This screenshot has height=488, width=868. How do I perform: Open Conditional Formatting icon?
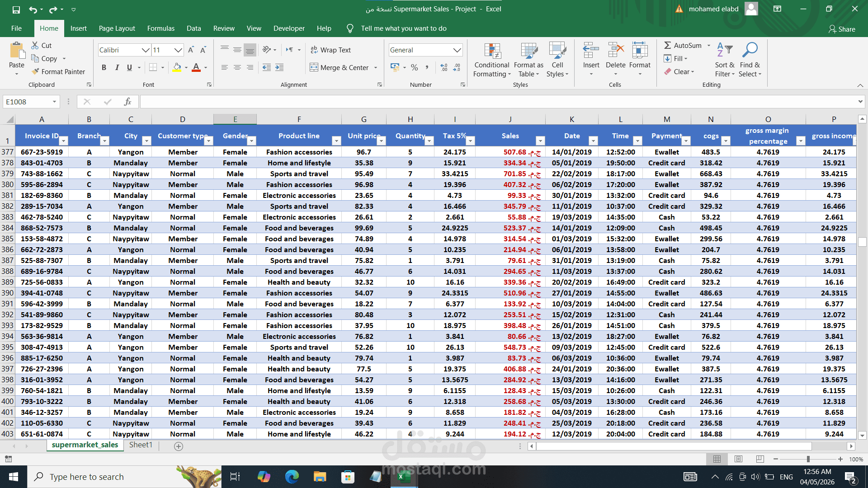click(x=492, y=51)
